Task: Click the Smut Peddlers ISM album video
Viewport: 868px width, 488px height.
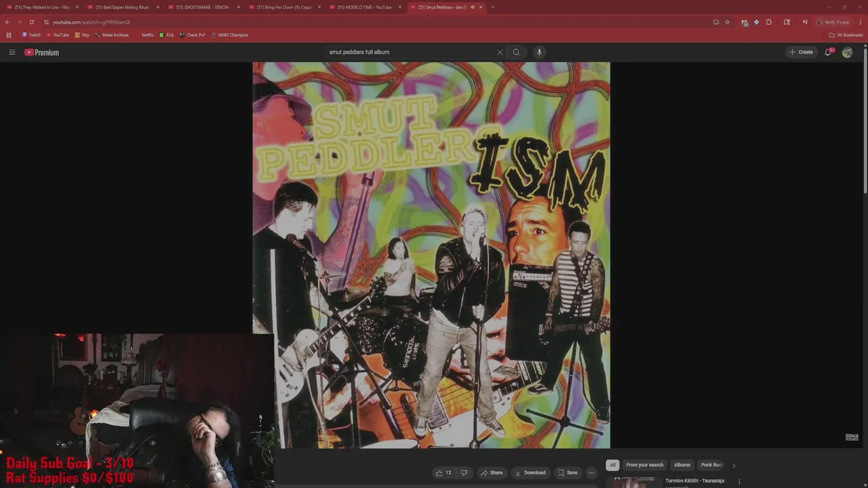Action: pos(431,255)
